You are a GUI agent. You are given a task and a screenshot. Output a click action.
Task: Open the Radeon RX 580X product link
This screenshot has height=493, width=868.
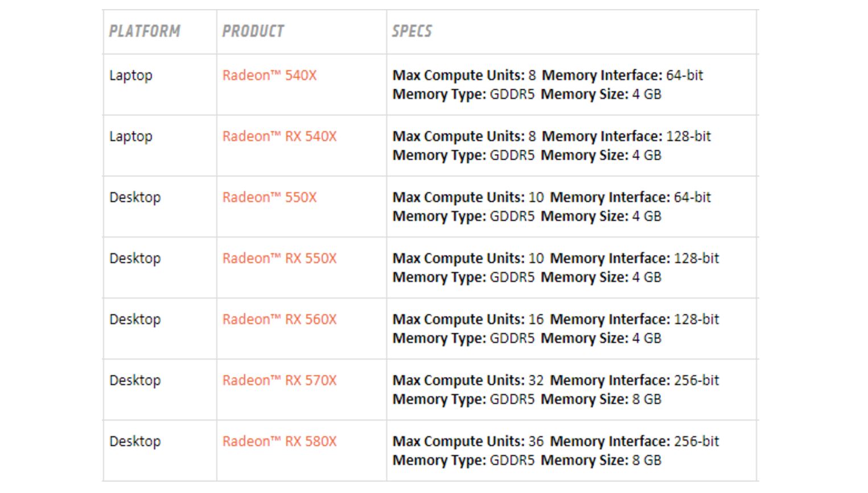[279, 441]
